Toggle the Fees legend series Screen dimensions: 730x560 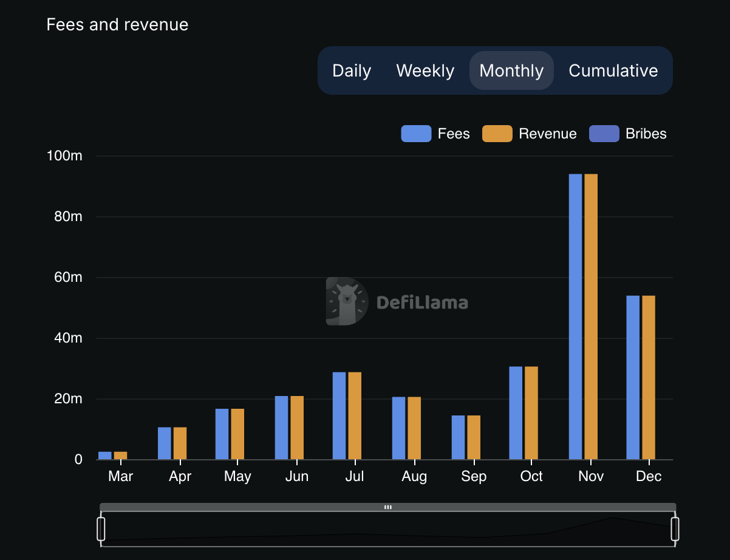tap(454, 134)
